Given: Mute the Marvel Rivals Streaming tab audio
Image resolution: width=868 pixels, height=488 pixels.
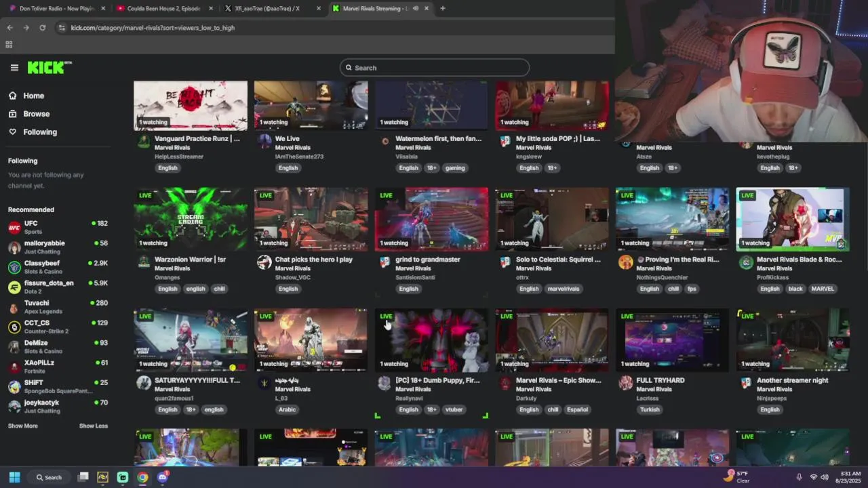Looking at the screenshot, I should [x=416, y=8].
